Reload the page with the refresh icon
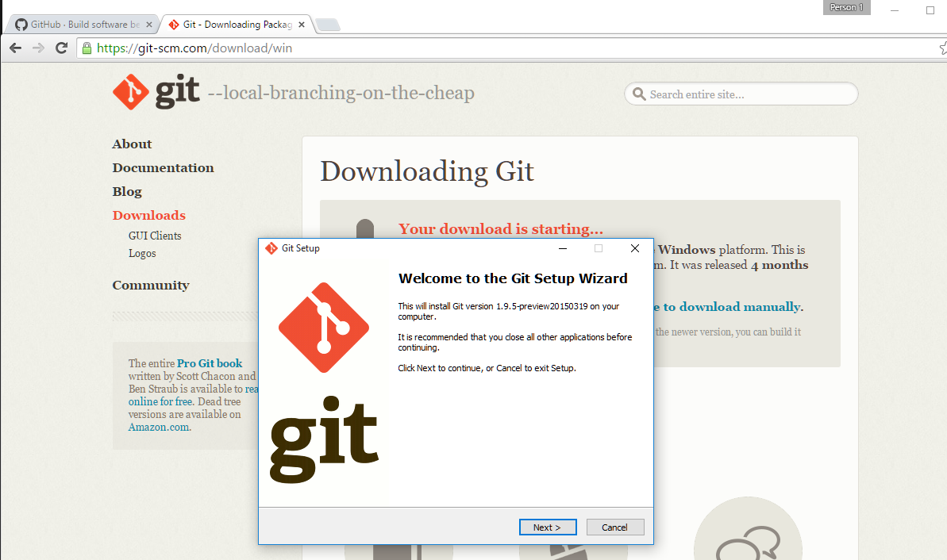The image size is (947, 560). pos(61,48)
